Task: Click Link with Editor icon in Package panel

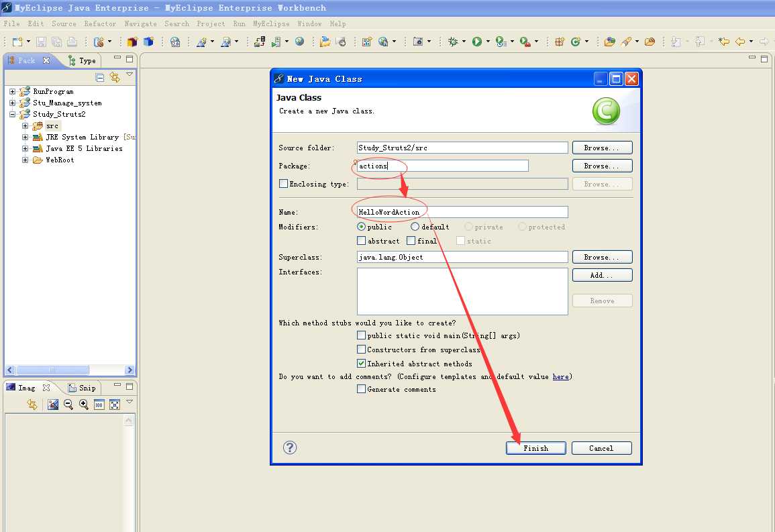Action: click(115, 78)
